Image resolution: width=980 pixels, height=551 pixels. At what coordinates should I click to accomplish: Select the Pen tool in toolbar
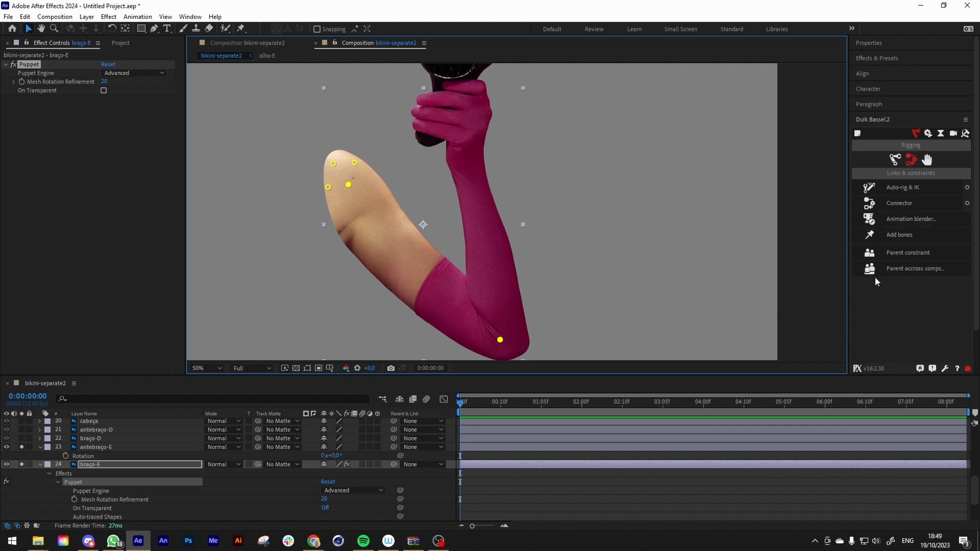(x=154, y=29)
